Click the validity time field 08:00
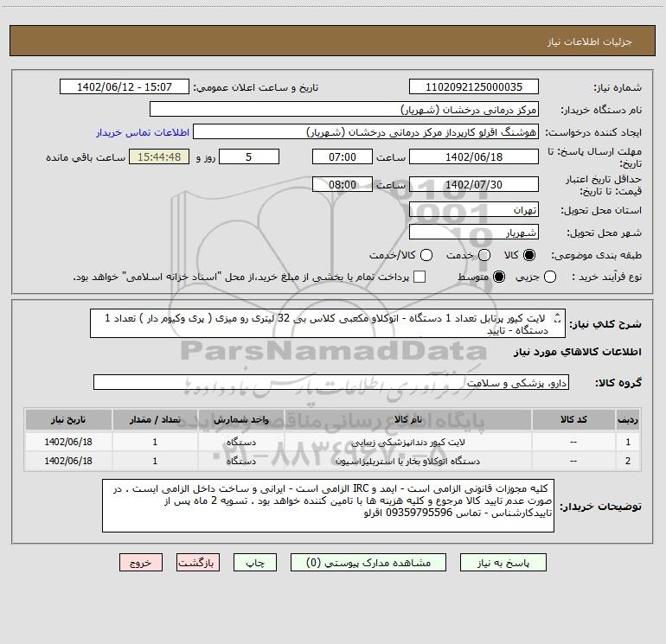 point(343,184)
